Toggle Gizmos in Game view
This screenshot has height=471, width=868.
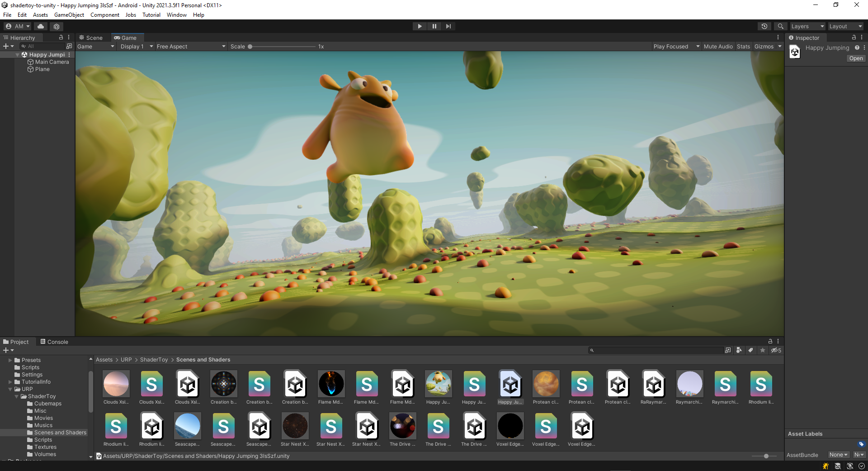pos(764,47)
